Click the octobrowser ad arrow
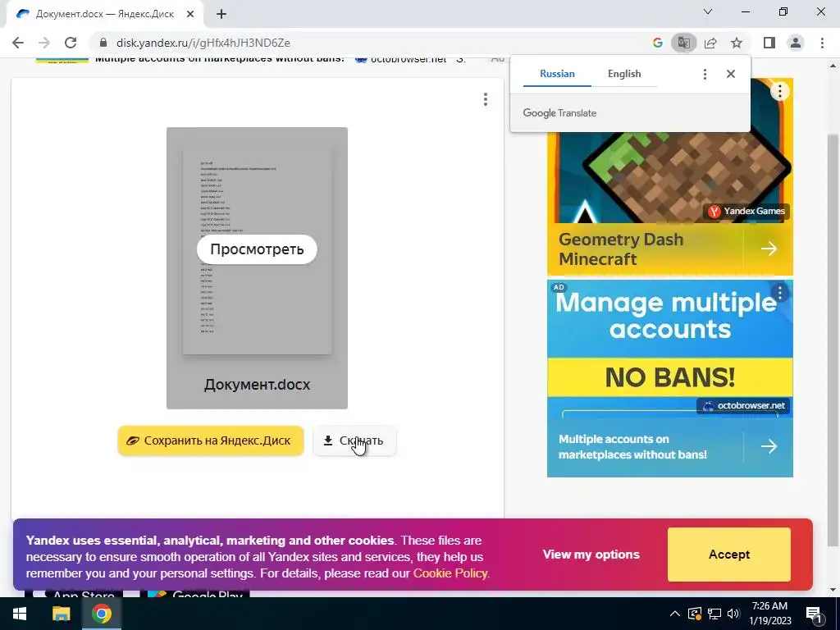 pos(769,446)
